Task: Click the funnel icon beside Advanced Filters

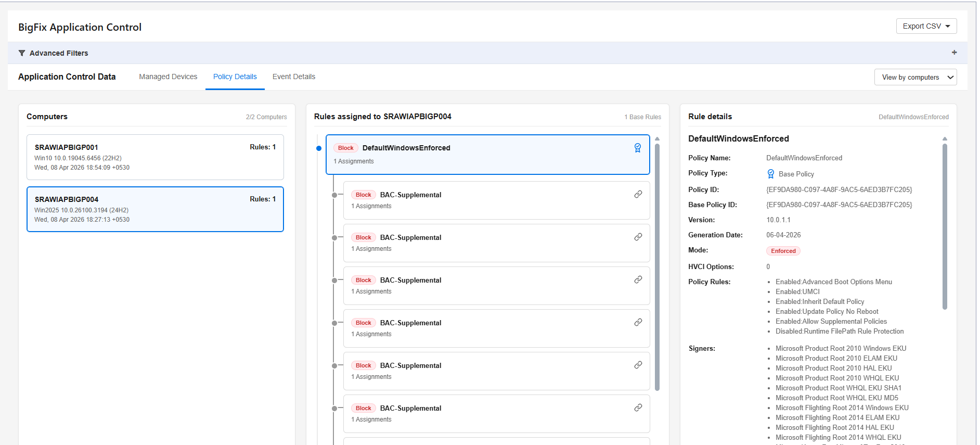Action: 22,53
